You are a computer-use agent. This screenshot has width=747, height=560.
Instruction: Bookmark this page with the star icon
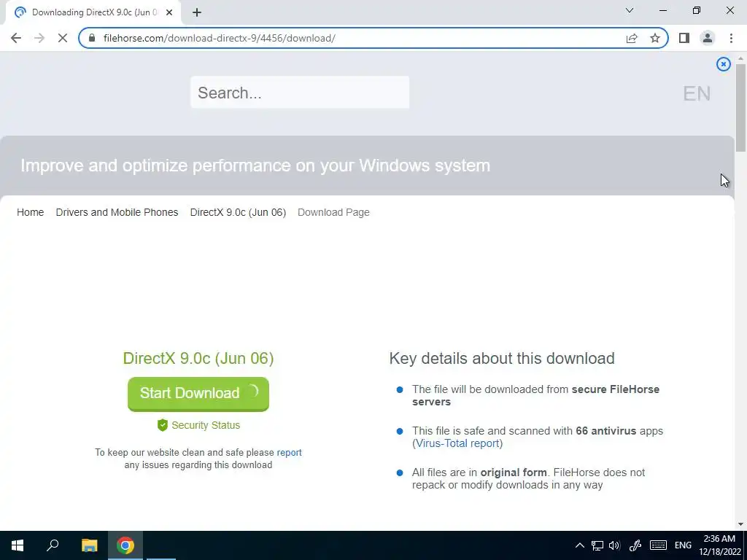655,38
